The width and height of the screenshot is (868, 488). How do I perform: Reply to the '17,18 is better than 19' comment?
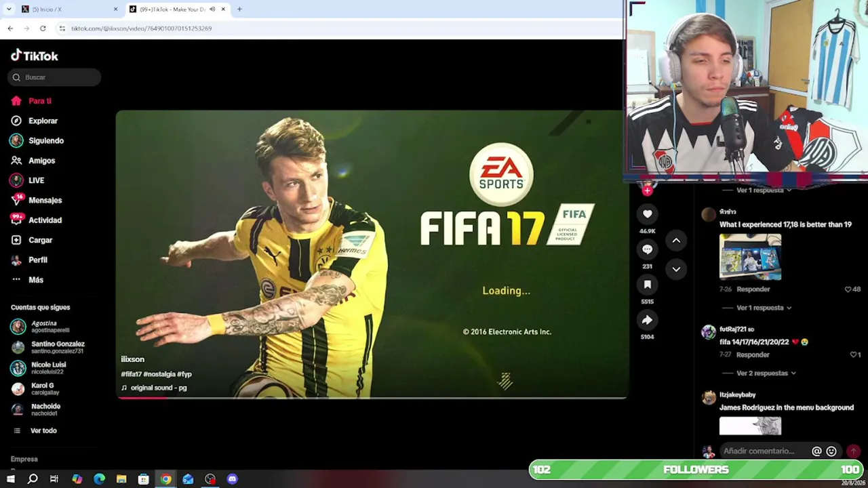pyautogui.click(x=753, y=289)
